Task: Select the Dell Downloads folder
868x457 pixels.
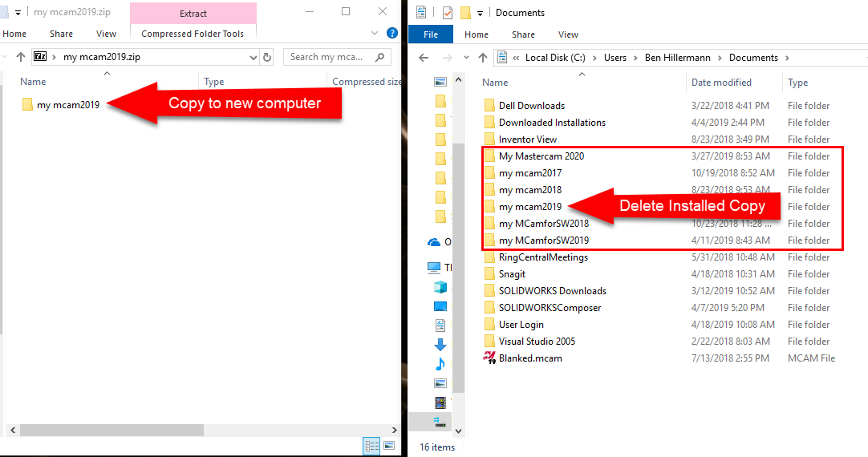Action: pyautogui.click(x=531, y=106)
